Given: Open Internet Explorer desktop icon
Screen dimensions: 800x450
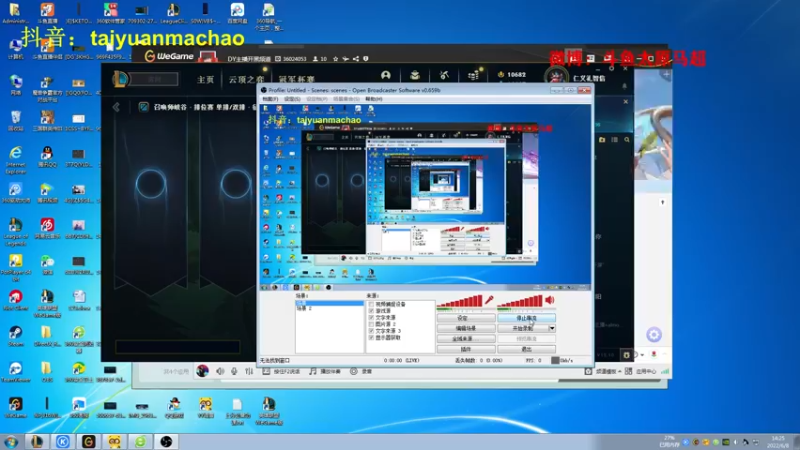Looking at the screenshot, I should pyautogui.click(x=15, y=158).
